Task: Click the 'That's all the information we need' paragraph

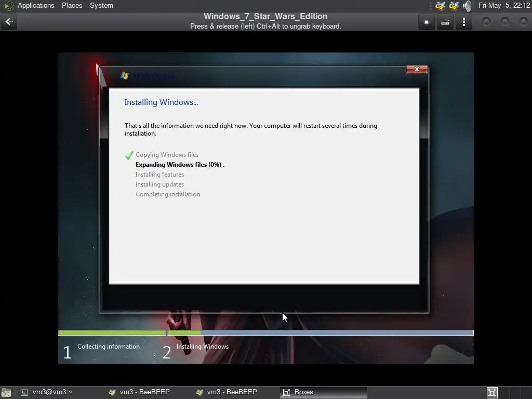Action: [x=251, y=129]
